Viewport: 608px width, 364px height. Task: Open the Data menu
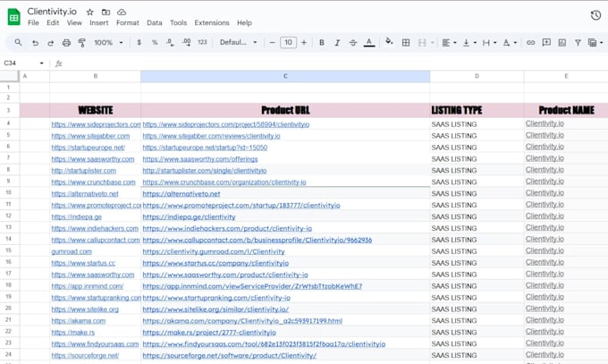155,23
